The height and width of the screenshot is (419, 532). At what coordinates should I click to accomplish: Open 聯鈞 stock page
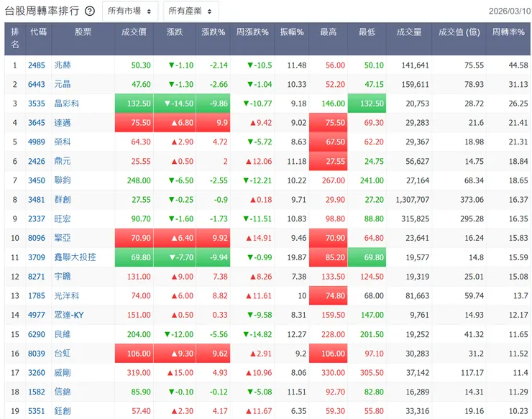point(63,180)
